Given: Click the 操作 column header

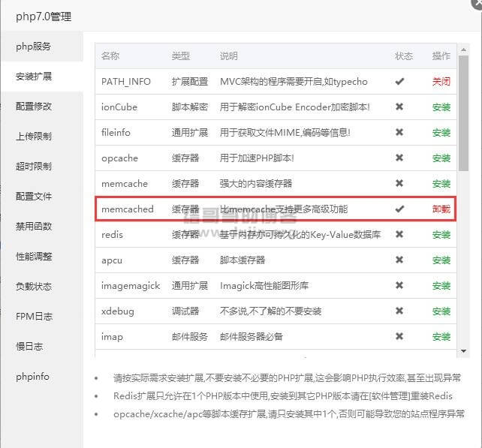Looking at the screenshot, I should coord(441,56).
